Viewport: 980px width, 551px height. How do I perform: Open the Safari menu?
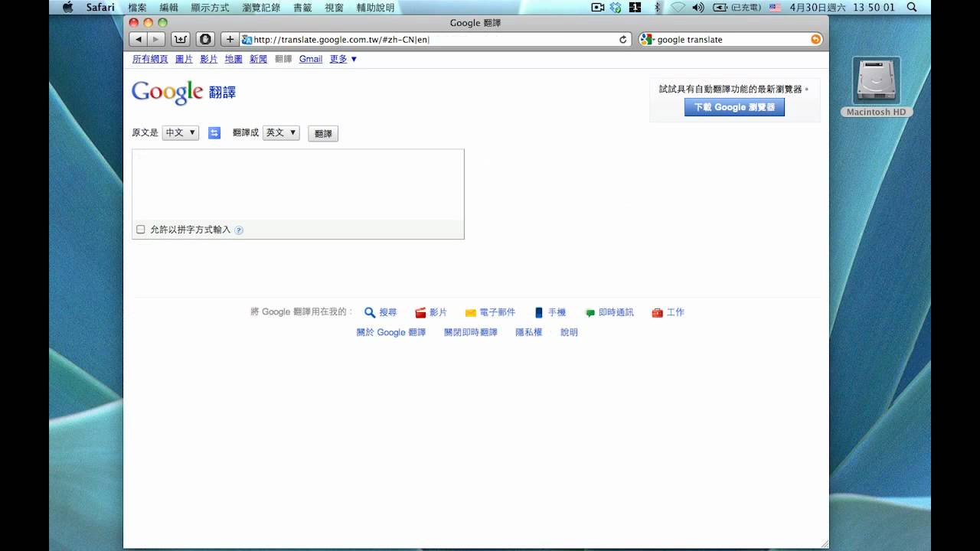click(100, 7)
